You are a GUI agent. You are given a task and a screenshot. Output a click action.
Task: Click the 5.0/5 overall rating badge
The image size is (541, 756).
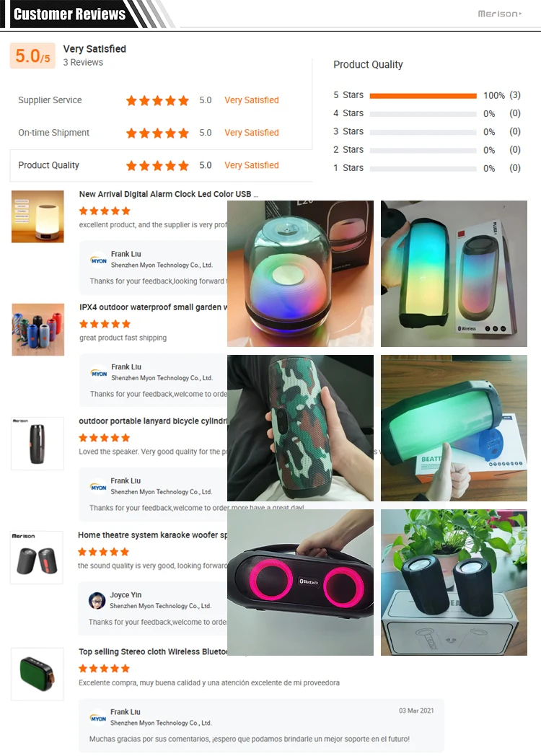32,56
